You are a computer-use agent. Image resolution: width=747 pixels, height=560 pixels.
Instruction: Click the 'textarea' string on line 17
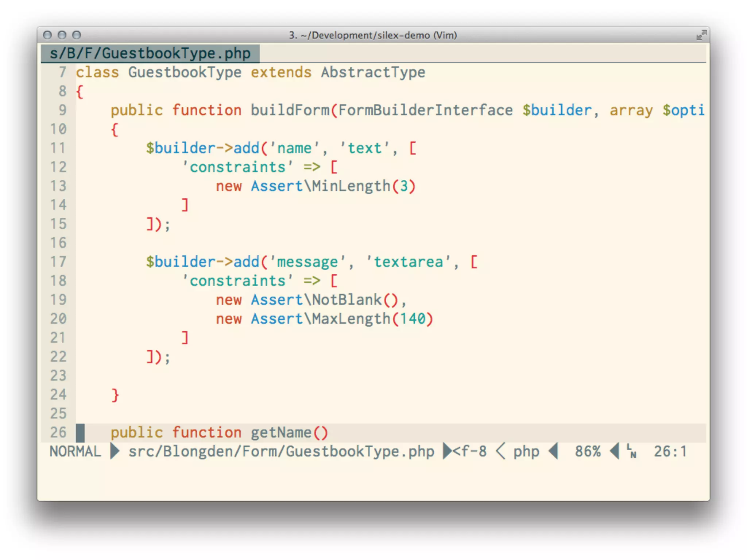click(x=408, y=262)
